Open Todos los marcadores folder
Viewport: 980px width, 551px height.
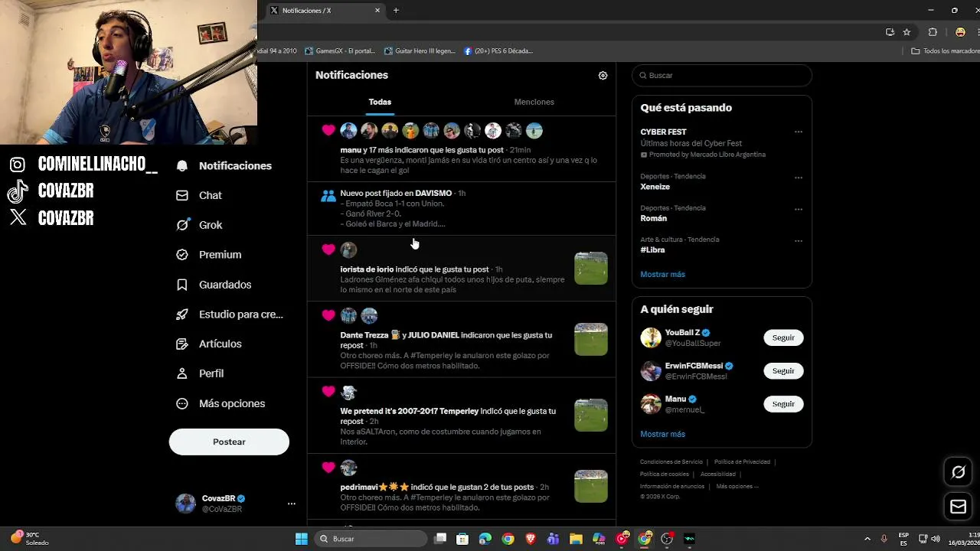pyautogui.click(x=946, y=51)
